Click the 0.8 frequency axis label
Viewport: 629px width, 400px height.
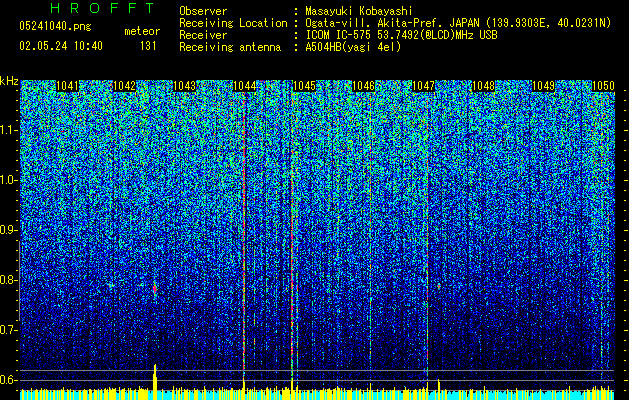[9, 280]
